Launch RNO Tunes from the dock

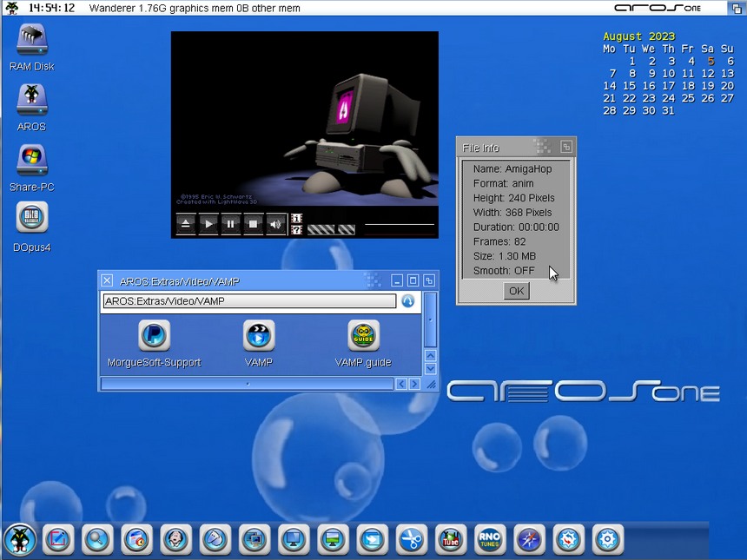tap(489, 539)
